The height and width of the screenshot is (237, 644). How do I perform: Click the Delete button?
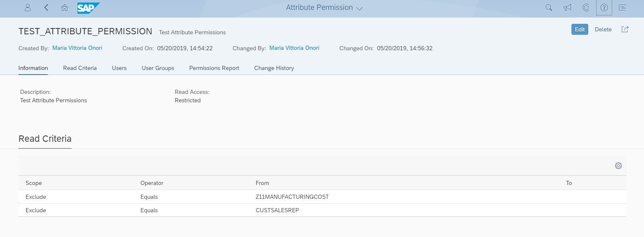(x=603, y=29)
